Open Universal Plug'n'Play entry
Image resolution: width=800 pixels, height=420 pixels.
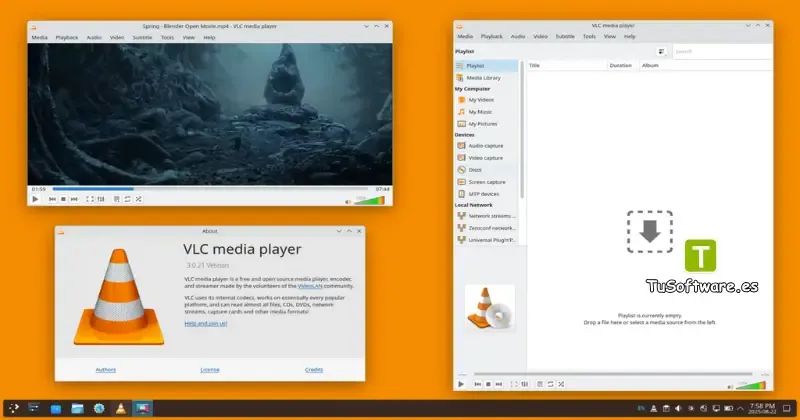(486, 240)
